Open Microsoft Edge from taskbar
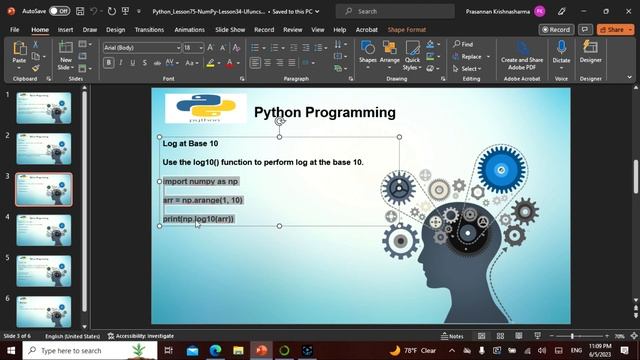The height and width of the screenshot is (360, 640). [215, 350]
